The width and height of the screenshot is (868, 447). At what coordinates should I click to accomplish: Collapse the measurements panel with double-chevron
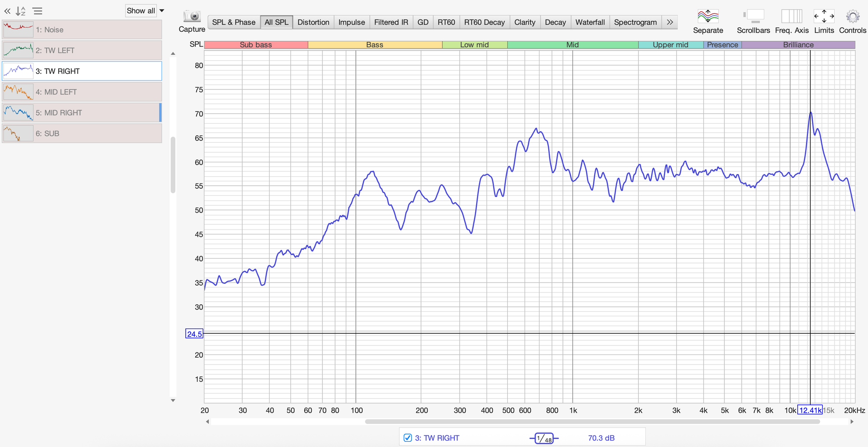7,11
